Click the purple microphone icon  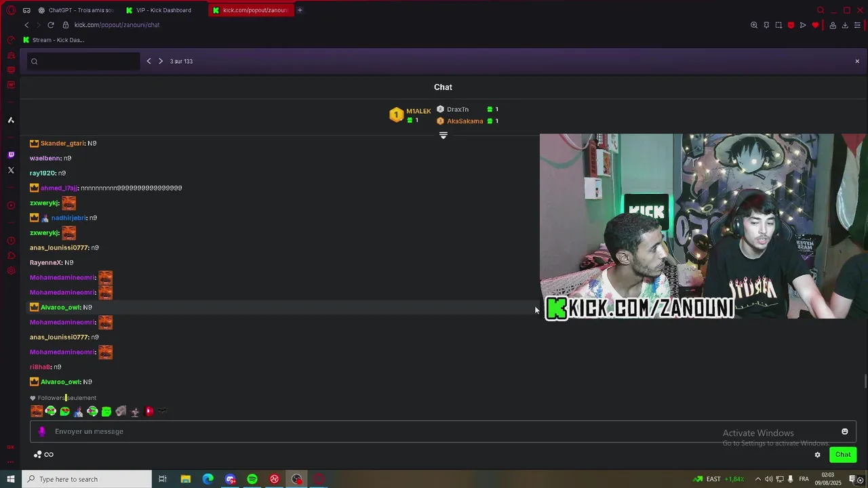[x=42, y=432]
